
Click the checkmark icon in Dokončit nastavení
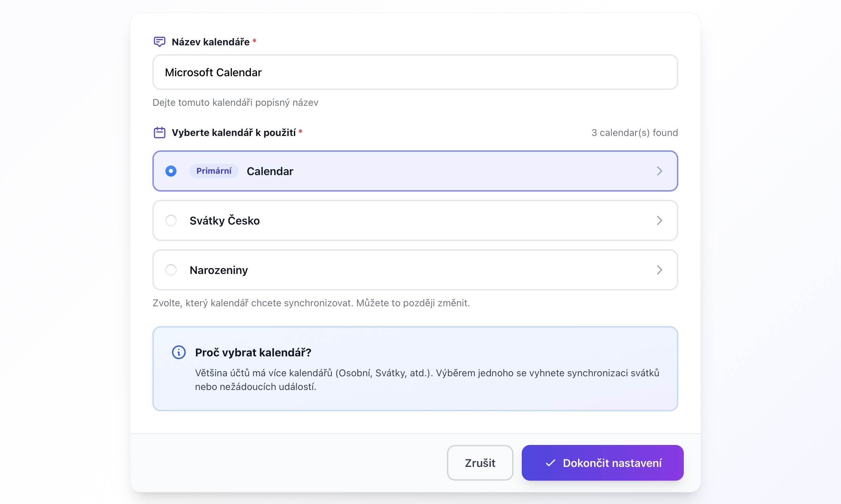pos(550,463)
